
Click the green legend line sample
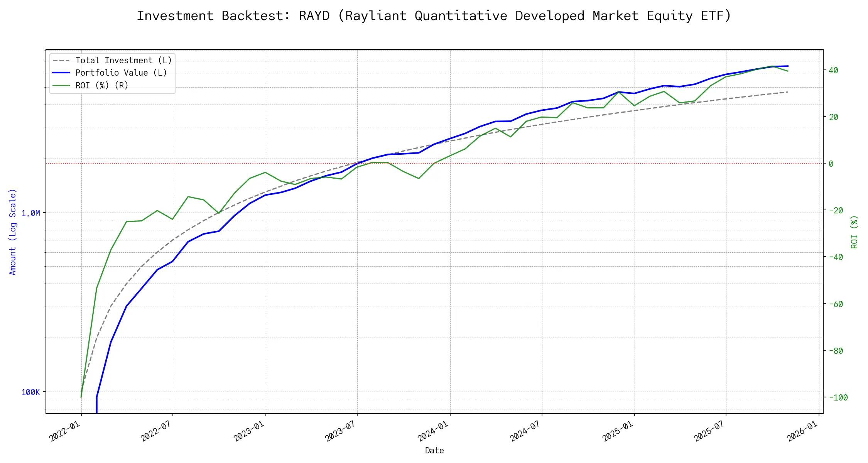pyautogui.click(x=61, y=85)
